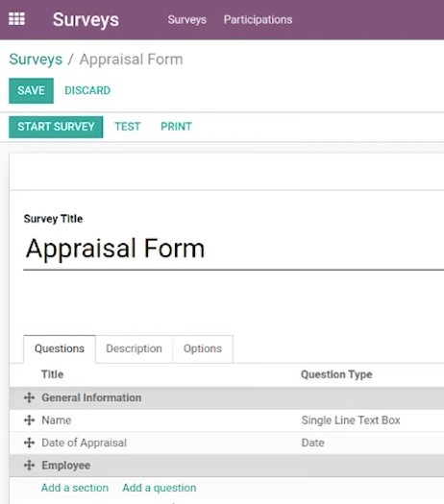Go back via Surveys breadcrumb link
Image resolution: width=444 pixels, height=504 pixels.
36,60
